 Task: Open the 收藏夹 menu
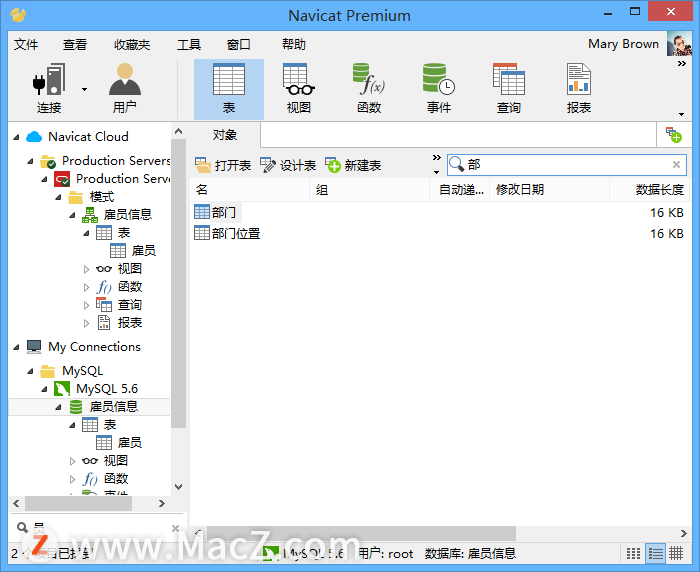[x=132, y=44]
